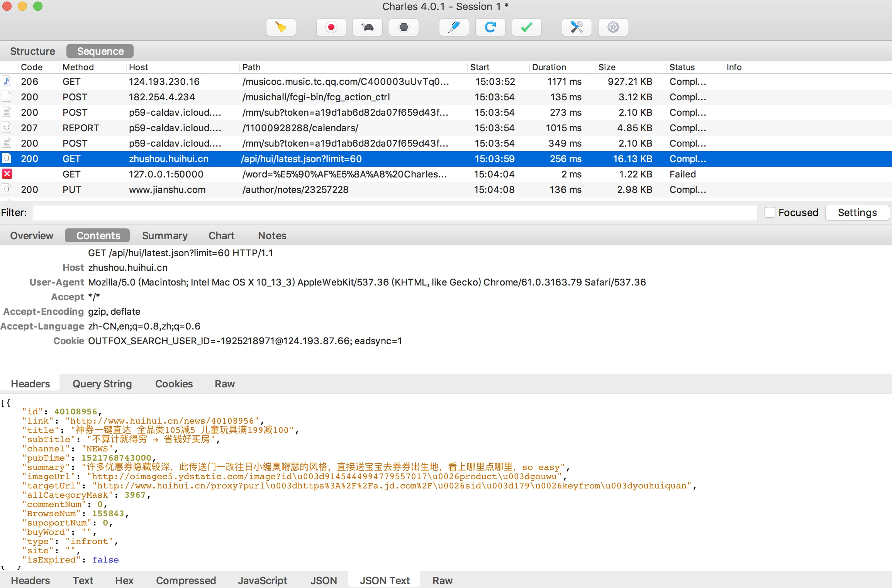Viewport: 892px width, 588px height.
Task: Show the response Headers tab
Action: click(x=31, y=581)
